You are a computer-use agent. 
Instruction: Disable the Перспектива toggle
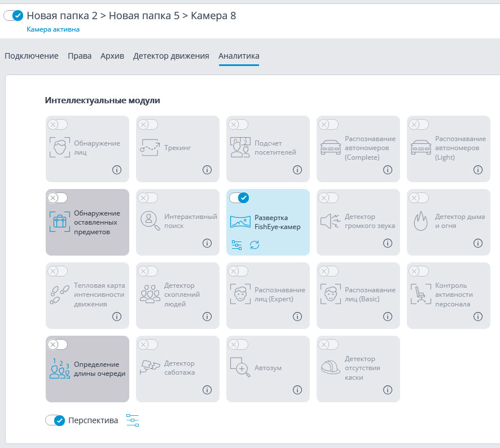click(55, 420)
